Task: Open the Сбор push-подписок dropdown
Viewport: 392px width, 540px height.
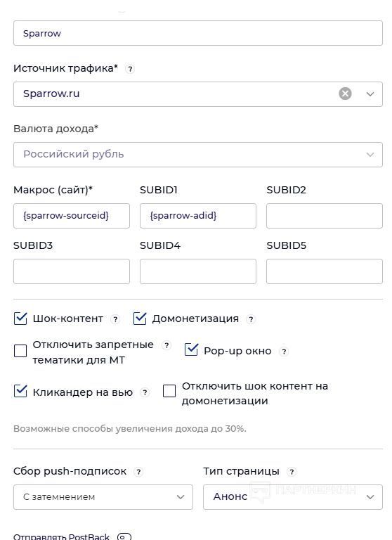Action: click(x=103, y=497)
